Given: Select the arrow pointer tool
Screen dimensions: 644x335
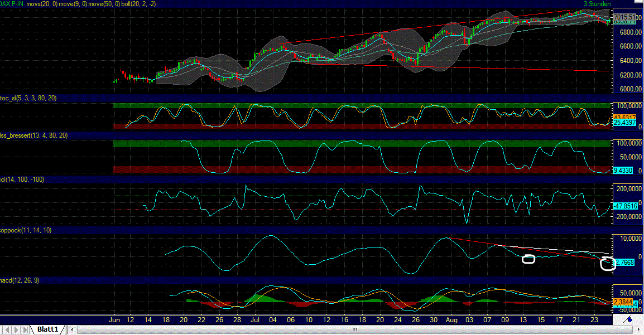Looking at the screenshot, I should tap(638, 329).
